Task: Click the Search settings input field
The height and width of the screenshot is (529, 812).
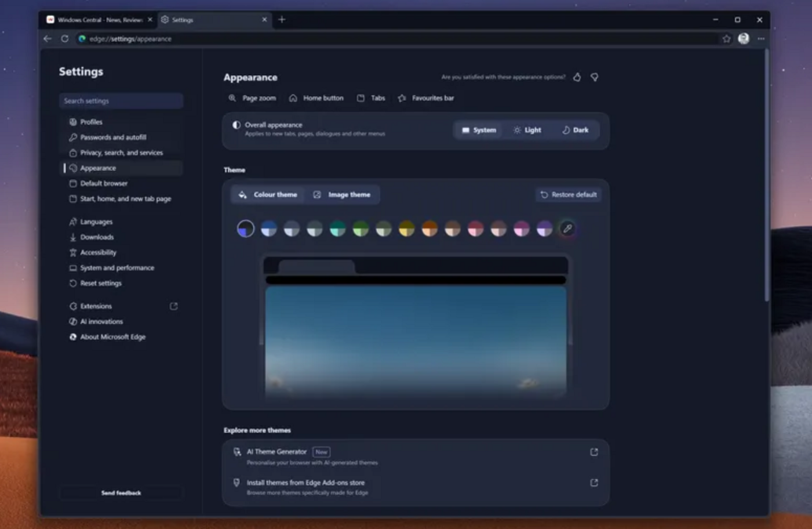Action: [121, 100]
